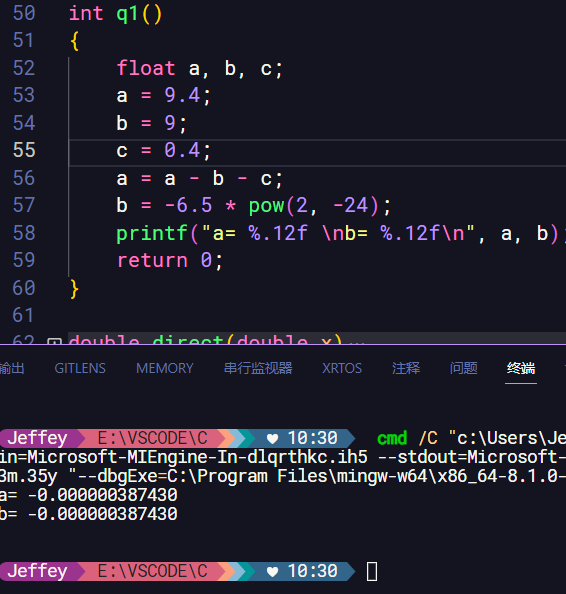
Task: Click the 'a = a - b - c;' line
Action: click(x=199, y=178)
